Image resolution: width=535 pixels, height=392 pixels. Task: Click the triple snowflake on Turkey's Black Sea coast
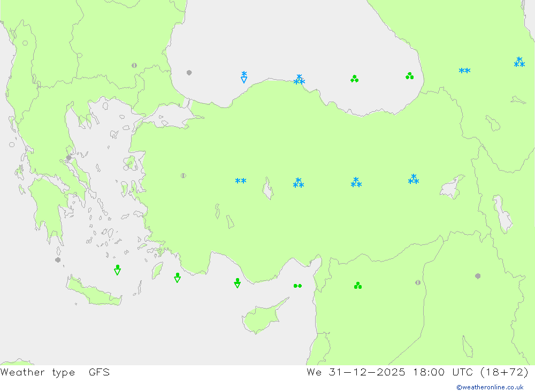point(299,80)
